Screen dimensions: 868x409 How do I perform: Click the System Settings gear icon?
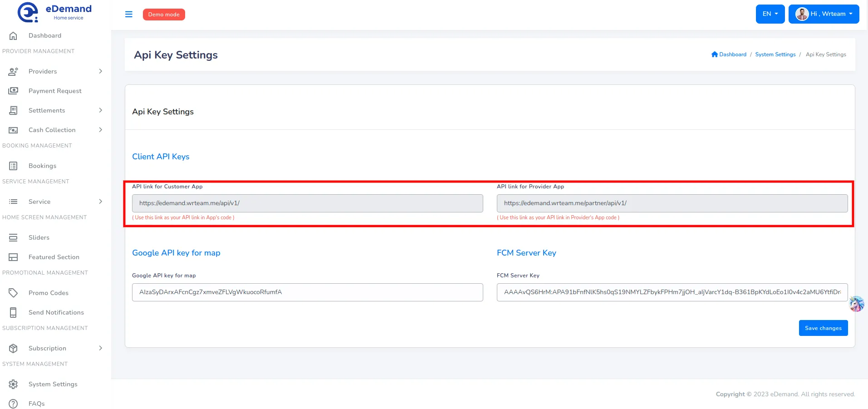coord(13,384)
